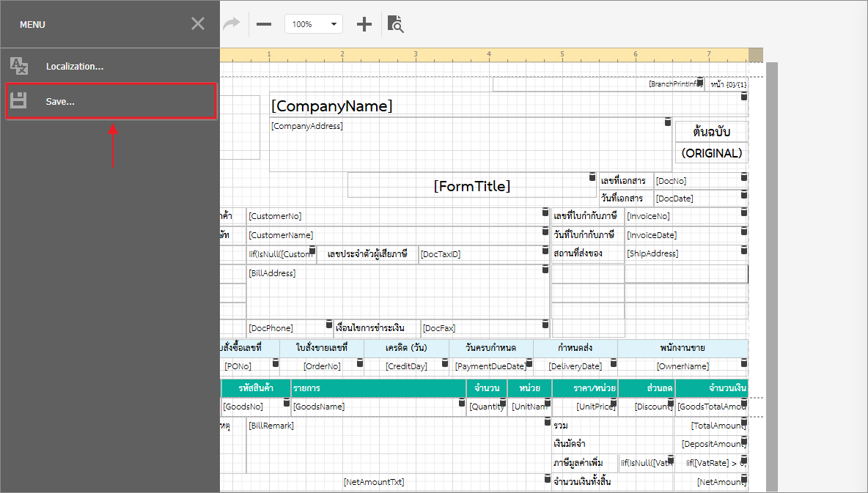
Task: Select the [BillAddress] text box
Action: [x=396, y=293]
